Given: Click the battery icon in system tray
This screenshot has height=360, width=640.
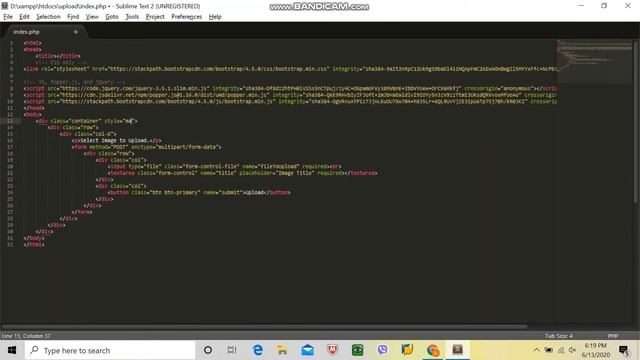Looking at the screenshot, I should pos(549,350).
